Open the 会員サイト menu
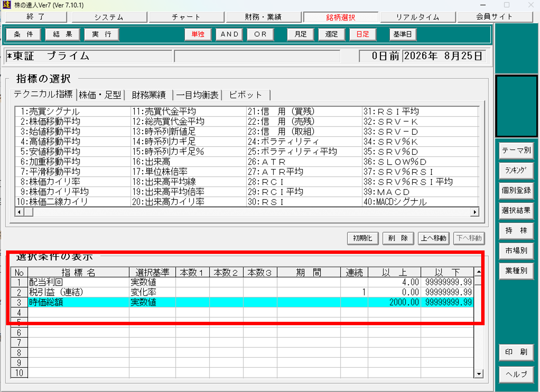Image resolution: width=540 pixels, height=392 pixels. click(495, 17)
